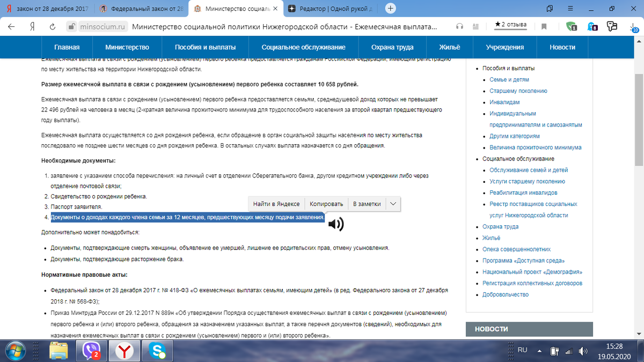Open sidebar link Инвалидам

coord(504,102)
